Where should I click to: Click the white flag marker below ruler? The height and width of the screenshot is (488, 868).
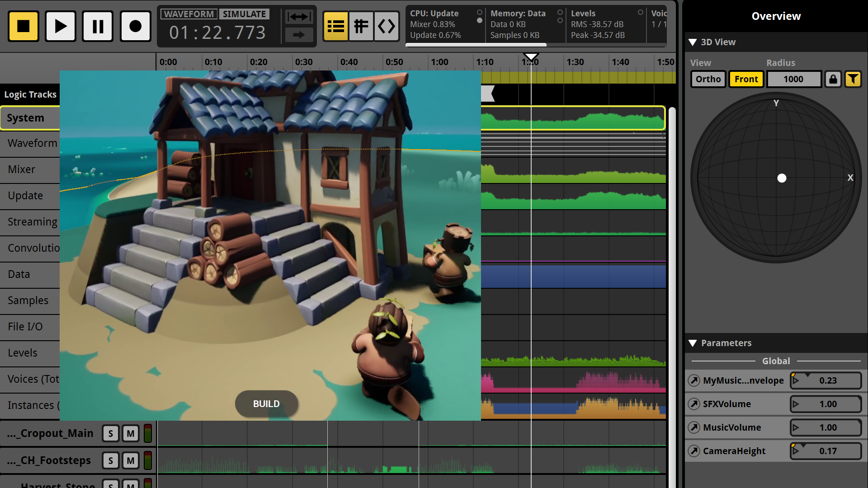coord(488,94)
